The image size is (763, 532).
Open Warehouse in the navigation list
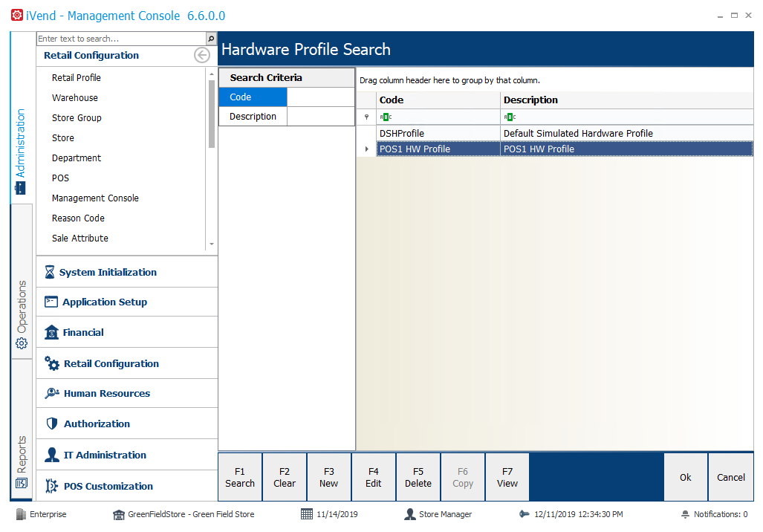coord(75,98)
